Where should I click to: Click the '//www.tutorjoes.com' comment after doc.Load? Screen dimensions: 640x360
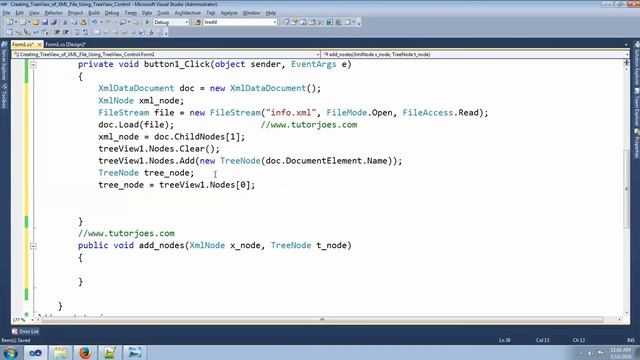(x=309, y=125)
